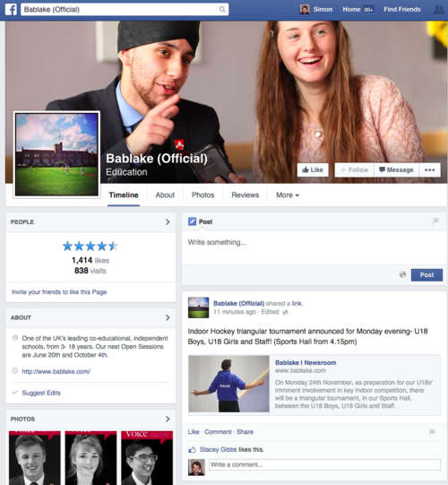Image resolution: width=448 pixels, height=485 pixels.
Task: Expand the People section chevron
Action: pyautogui.click(x=168, y=221)
